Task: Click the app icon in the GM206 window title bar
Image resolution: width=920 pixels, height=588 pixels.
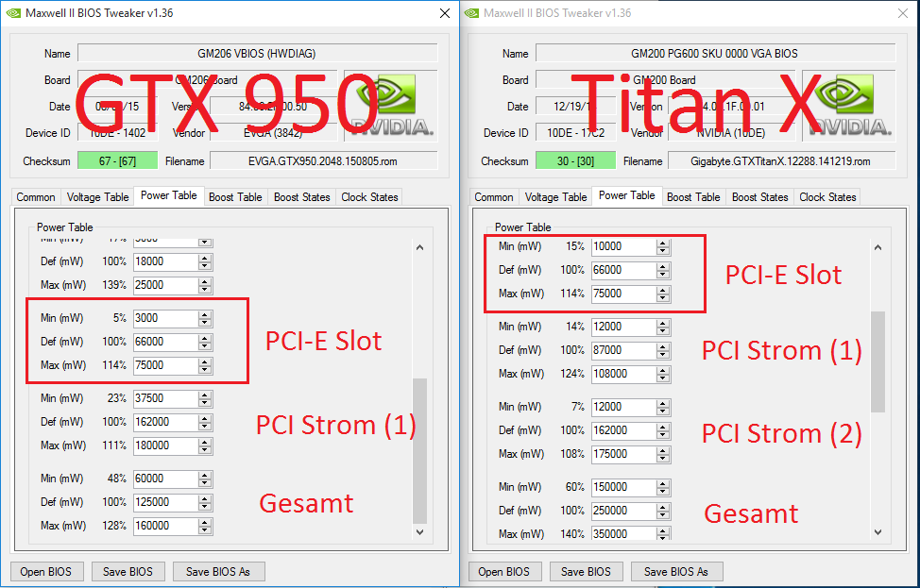Action: coord(13,13)
